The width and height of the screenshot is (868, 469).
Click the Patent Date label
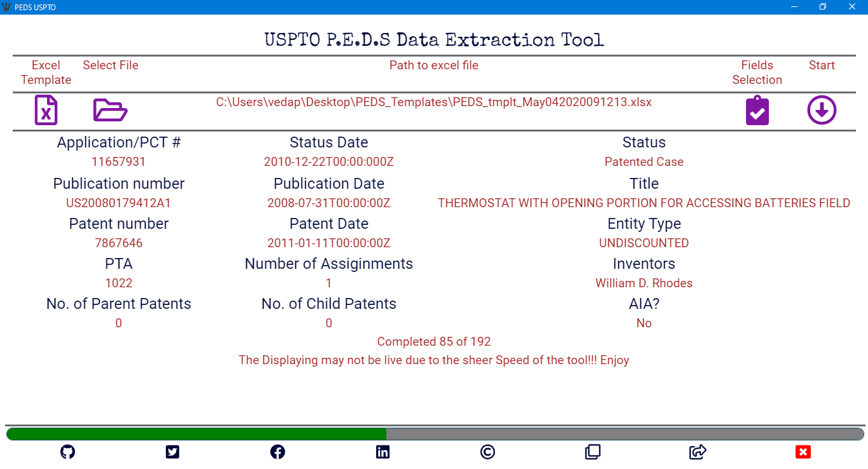point(329,224)
